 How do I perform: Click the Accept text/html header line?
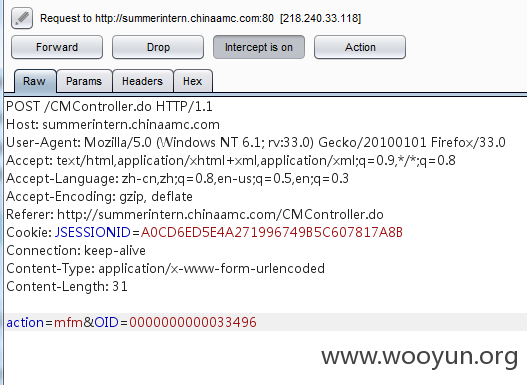click(231, 161)
